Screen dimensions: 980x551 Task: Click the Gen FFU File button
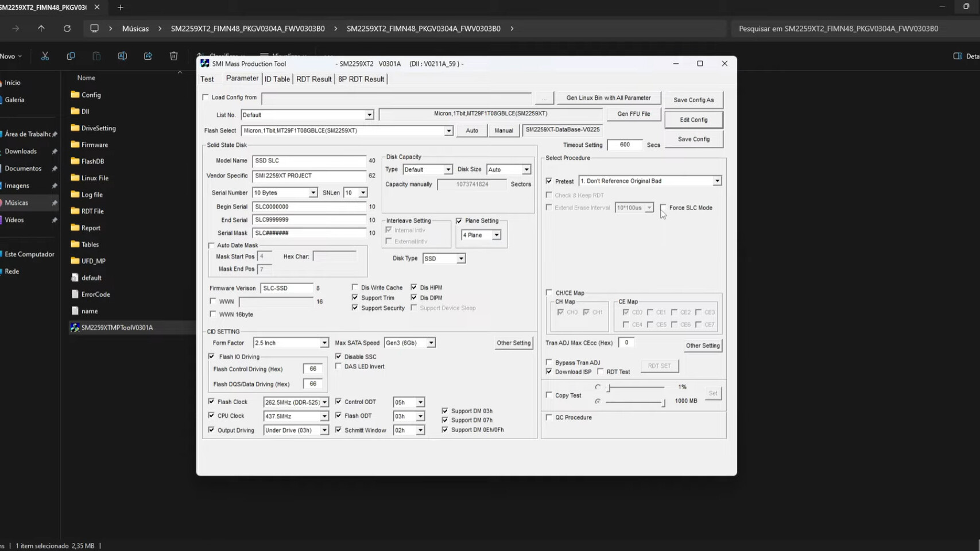tap(634, 114)
